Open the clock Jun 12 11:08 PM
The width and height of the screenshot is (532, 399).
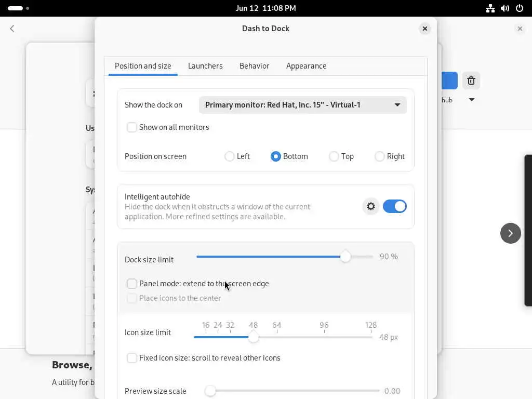pyautogui.click(x=265, y=8)
